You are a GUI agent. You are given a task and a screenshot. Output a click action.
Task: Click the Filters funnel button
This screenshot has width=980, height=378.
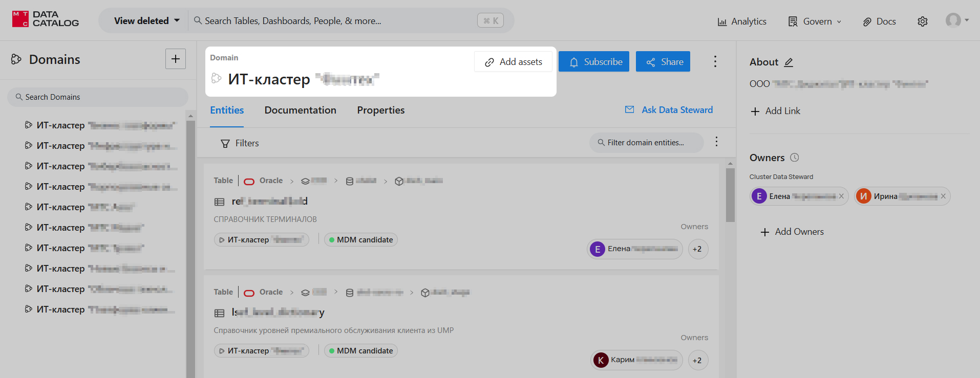239,143
